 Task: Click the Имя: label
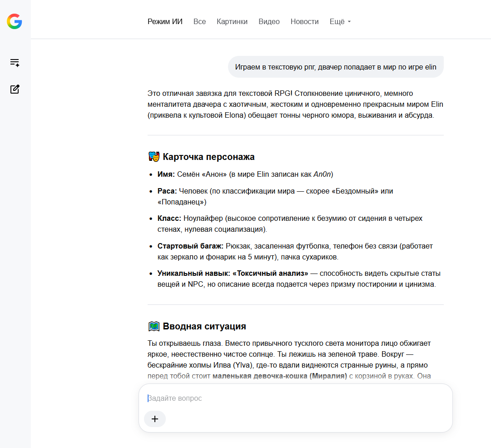[166, 174]
